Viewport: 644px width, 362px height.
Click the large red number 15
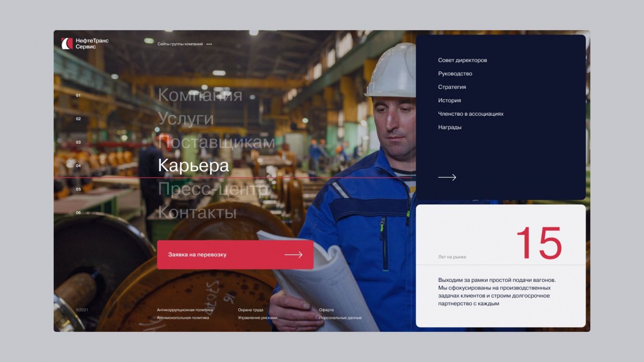pyautogui.click(x=539, y=243)
